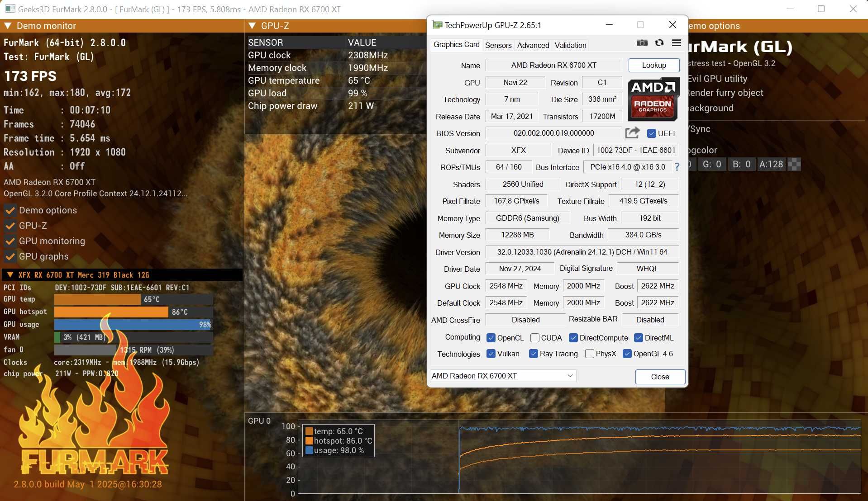Click the AMD Radeon Graphics logo
Image resolution: width=868 pixels, height=501 pixels.
click(653, 99)
